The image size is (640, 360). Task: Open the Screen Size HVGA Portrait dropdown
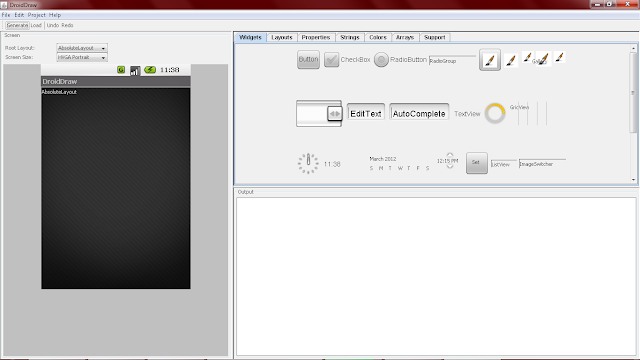click(82, 58)
